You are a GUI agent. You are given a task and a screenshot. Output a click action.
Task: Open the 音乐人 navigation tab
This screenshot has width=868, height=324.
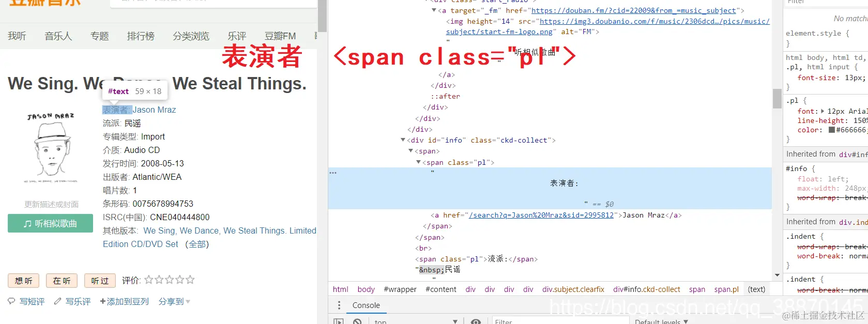pyautogui.click(x=58, y=36)
